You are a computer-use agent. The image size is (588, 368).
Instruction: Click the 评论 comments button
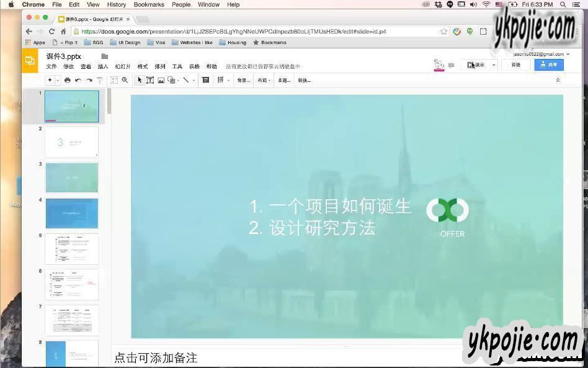click(x=516, y=65)
